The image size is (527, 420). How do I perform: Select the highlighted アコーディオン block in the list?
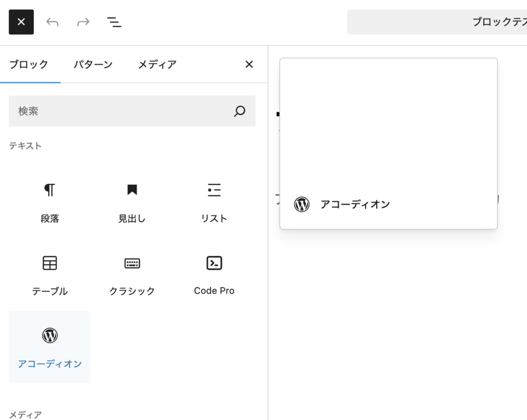point(50,347)
